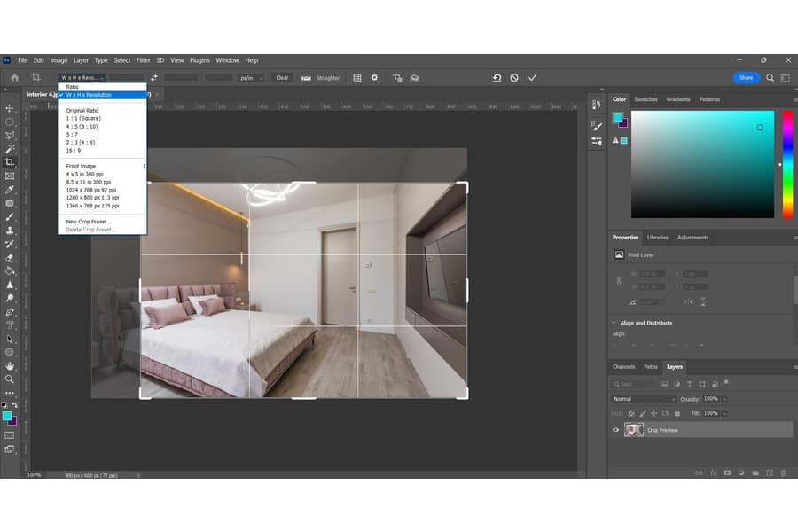The height and width of the screenshot is (532, 798).
Task: Click the Crop Preview layer thumbnail
Action: click(x=634, y=430)
